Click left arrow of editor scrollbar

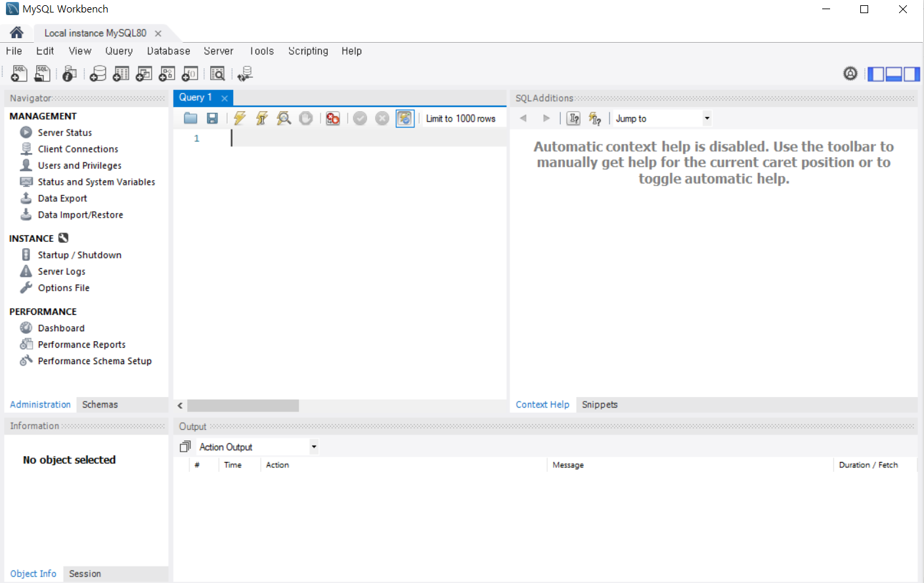180,406
